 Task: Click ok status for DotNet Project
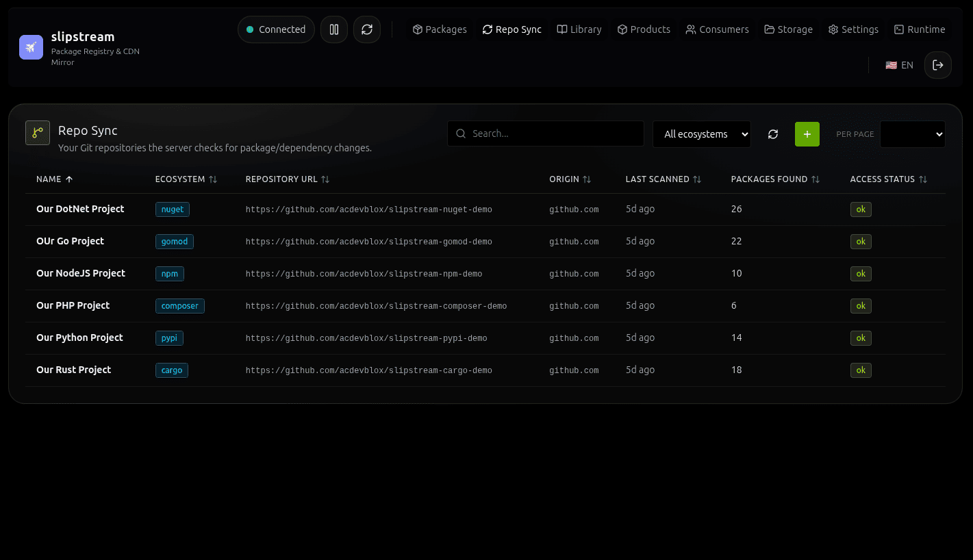point(861,209)
